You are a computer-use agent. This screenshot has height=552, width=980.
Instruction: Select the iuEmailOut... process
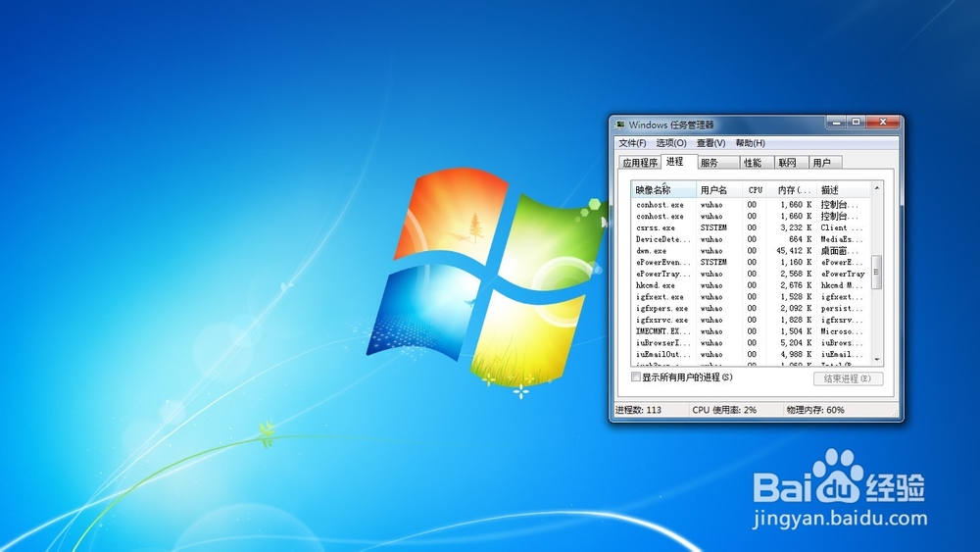(663, 355)
